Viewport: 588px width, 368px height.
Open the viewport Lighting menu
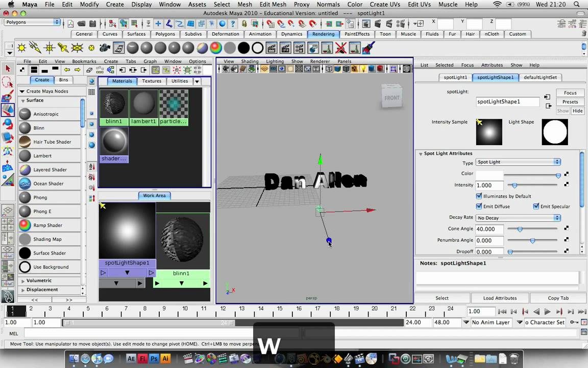tap(275, 61)
